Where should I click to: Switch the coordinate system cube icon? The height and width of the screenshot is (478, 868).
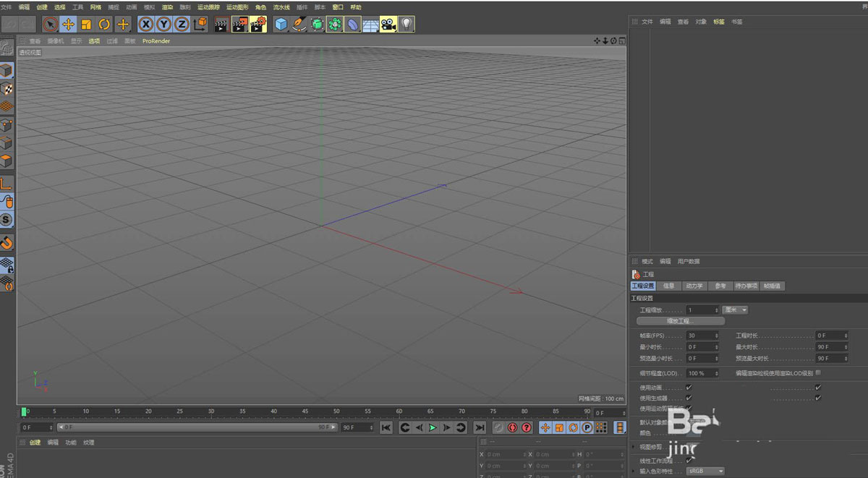[x=200, y=24]
